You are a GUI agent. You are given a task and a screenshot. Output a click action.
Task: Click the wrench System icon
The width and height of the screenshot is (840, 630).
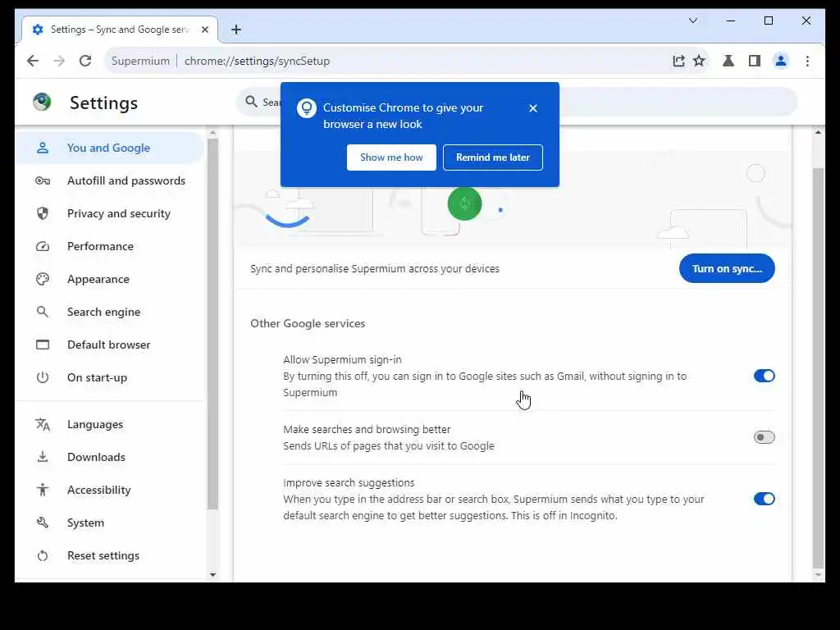(x=43, y=523)
